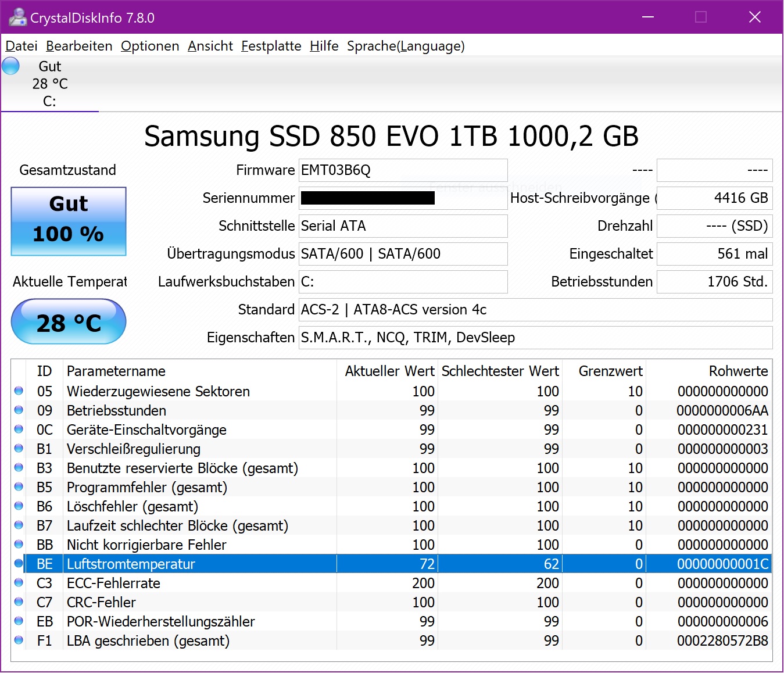
Task: Click status dot of row C3 ECC-Fehlerrate
Action: click(19, 583)
